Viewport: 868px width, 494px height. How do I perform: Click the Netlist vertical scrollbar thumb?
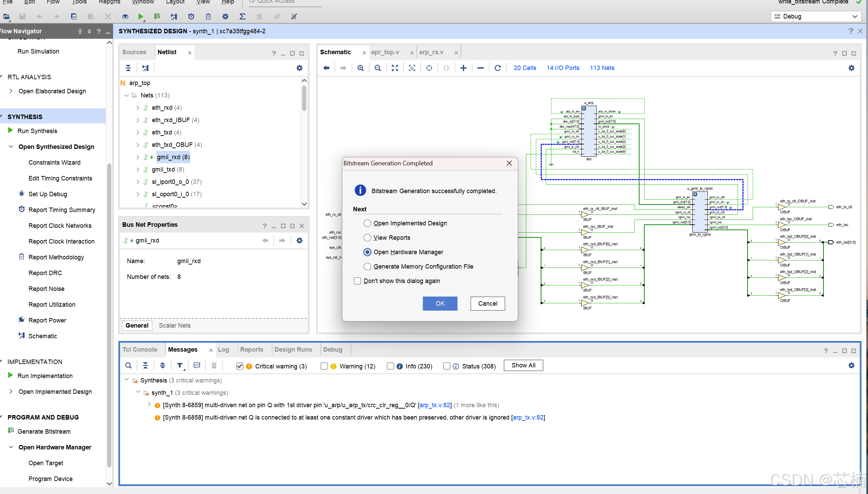pyautogui.click(x=304, y=98)
